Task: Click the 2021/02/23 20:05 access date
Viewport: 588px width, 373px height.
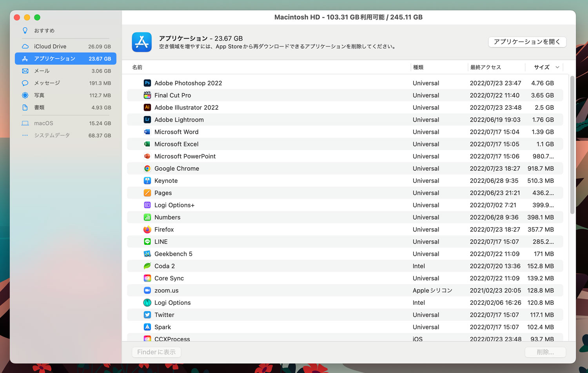Action: (x=495, y=290)
